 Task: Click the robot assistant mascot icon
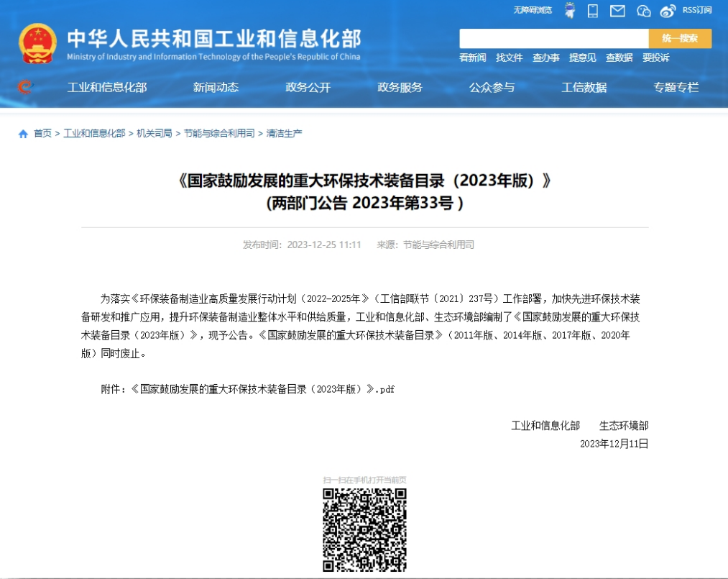click(x=570, y=11)
